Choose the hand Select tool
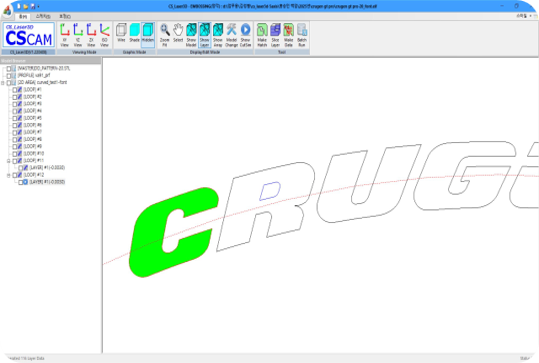This screenshot has width=539, height=363. coord(178,33)
